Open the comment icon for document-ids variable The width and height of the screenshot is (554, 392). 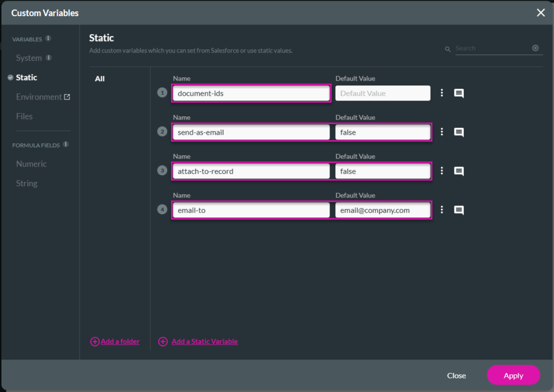pos(459,93)
